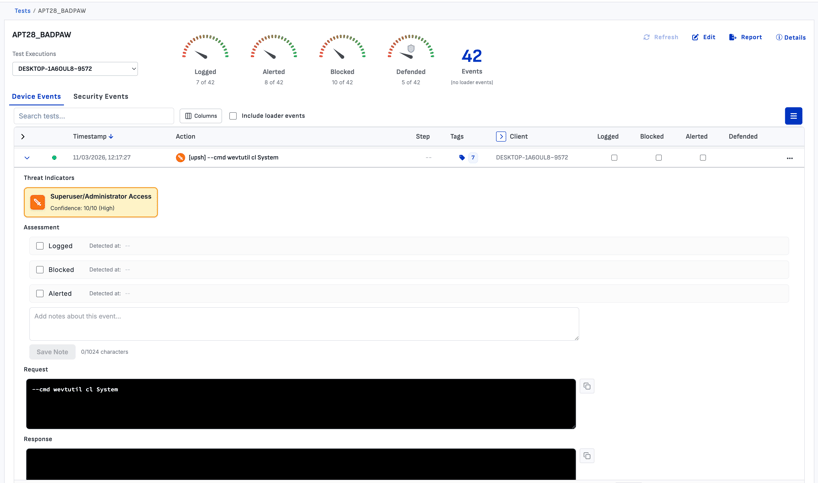The image size is (818, 483).
Task: Open the Test Executions dropdown
Action: click(x=75, y=69)
